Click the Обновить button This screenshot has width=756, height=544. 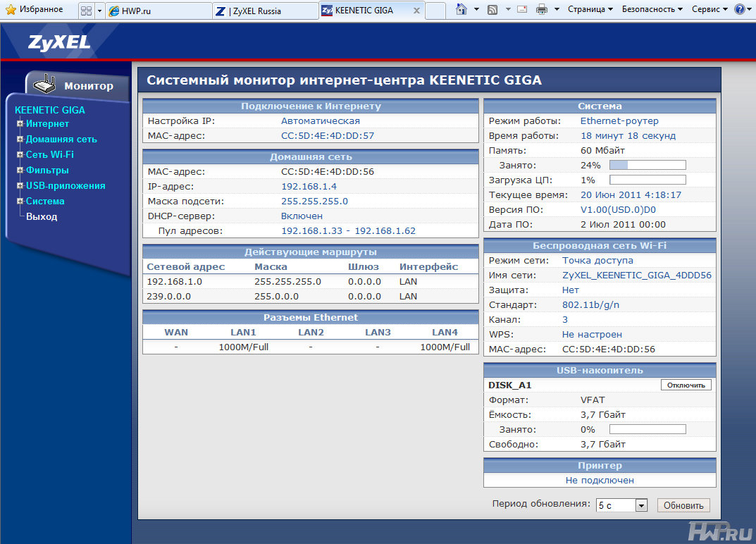click(x=683, y=505)
